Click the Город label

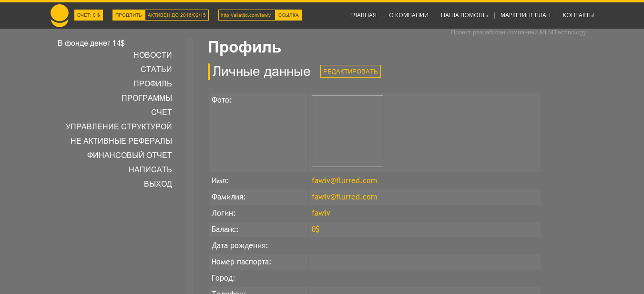(223, 278)
